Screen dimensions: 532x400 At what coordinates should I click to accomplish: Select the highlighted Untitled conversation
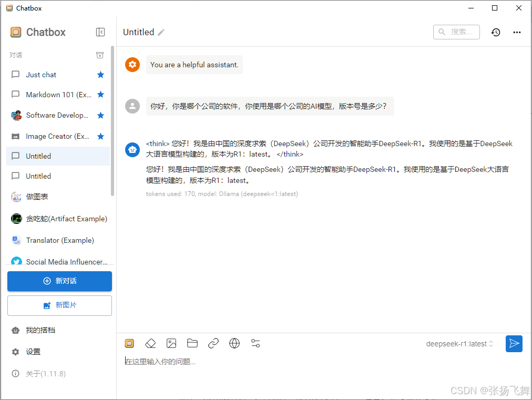point(58,156)
